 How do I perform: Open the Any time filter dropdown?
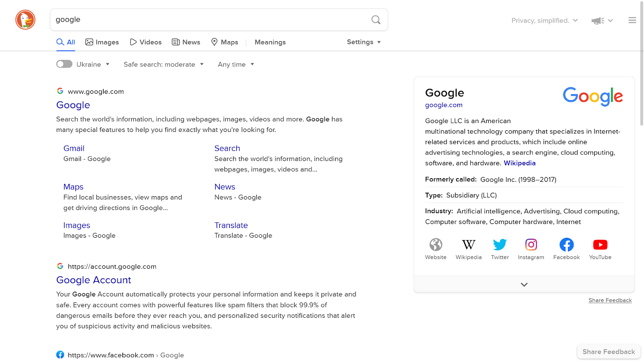236,64
